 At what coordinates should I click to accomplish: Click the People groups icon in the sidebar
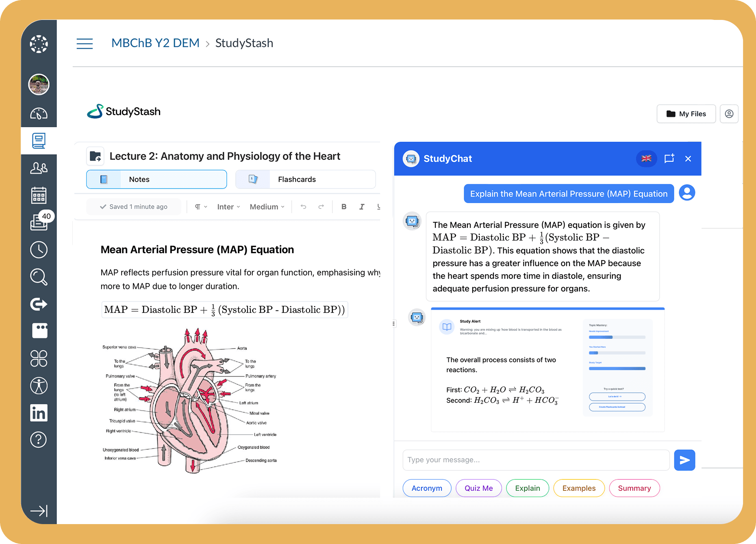(x=39, y=168)
